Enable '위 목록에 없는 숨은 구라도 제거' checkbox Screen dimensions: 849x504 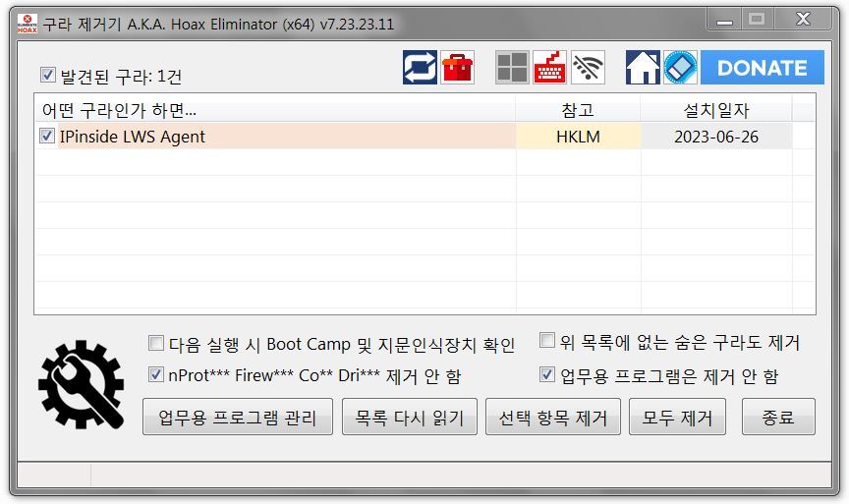tap(547, 341)
